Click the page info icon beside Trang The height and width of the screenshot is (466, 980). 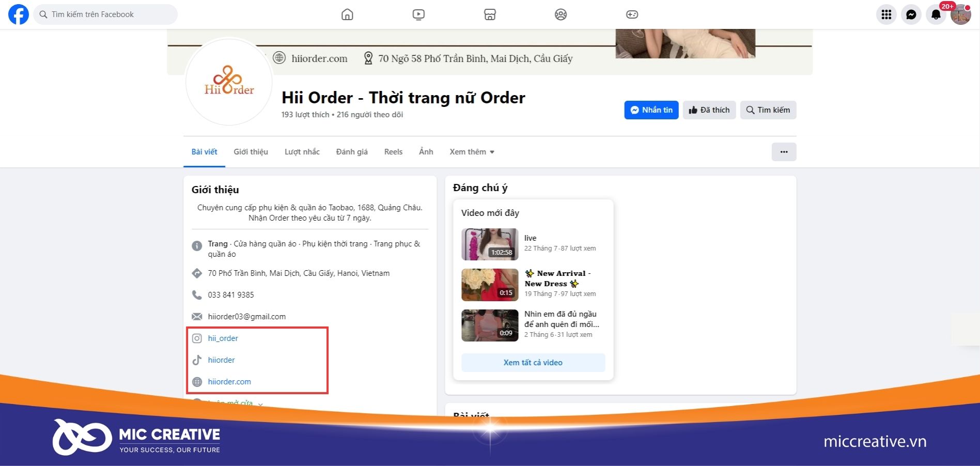[197, 246]
